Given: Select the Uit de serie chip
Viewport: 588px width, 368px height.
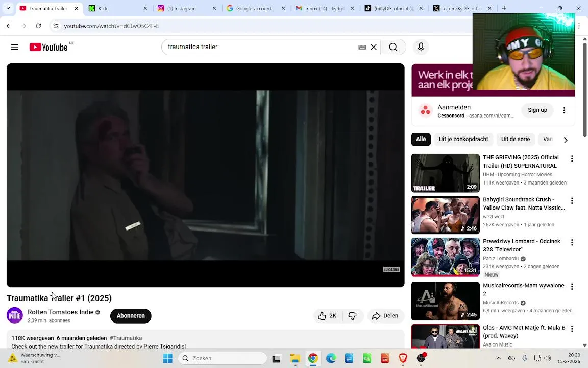Looking at the screenshot, I should (515, 139).
